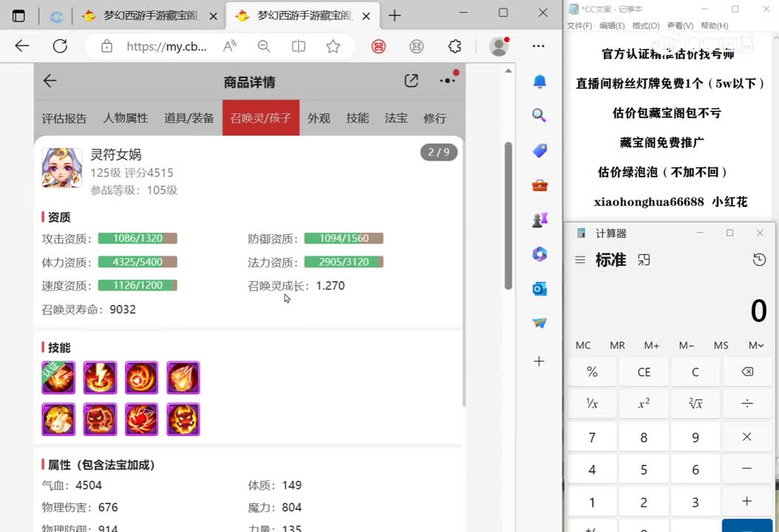This screenshot has width=779, height=532.
Task: Select the 外观 tab
Action: (x=319, y=118)
